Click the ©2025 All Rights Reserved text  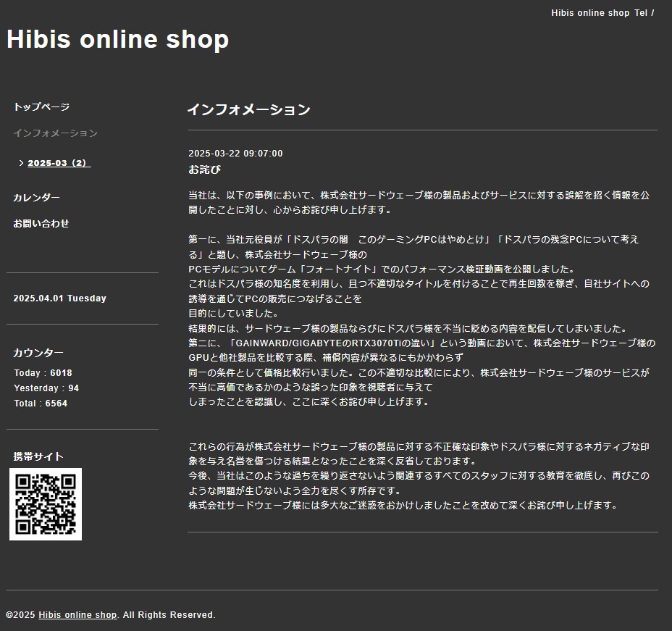pos(111,615)
